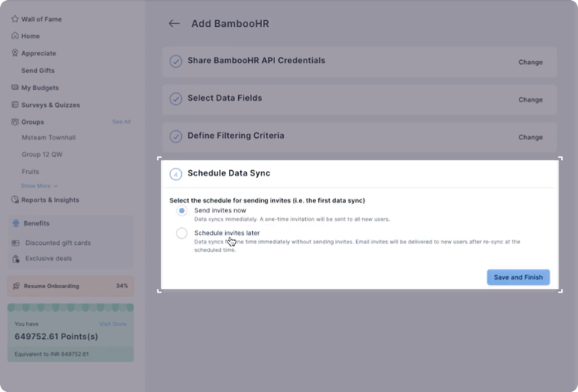Image resolution: width=578 pixels, height=392 pixels.
Task: Open the Group 12 QW group
Action: click(x=42, y=154)
